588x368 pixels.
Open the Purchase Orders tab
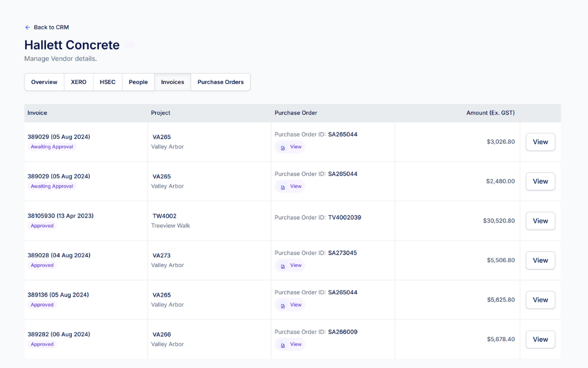click(x=220, y=82)
